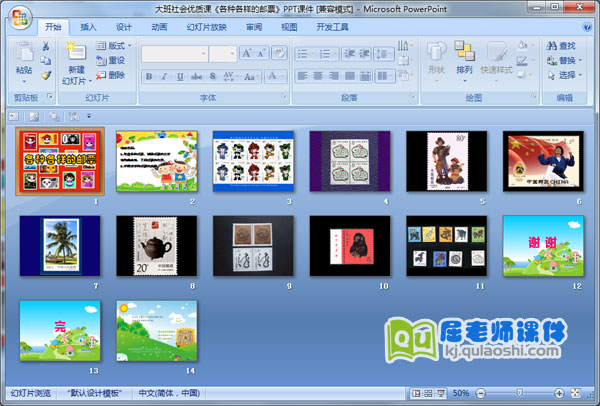Switch to the Slide Show (幻灯片放映) tab
Image resolution: width=600 pixels, height=406 pixels.
[206, 27]
